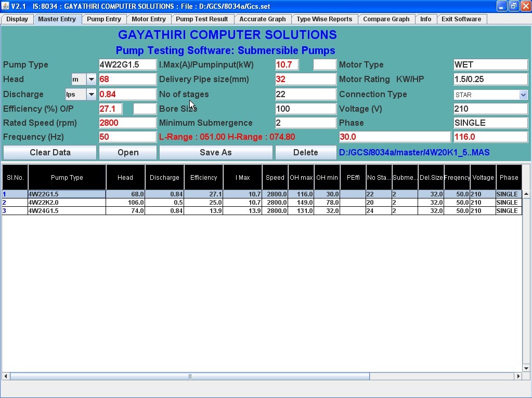The image size is (532, 398).
Task: Click the OH max column header
Action: pyautogui.click(x=301, y=177)
